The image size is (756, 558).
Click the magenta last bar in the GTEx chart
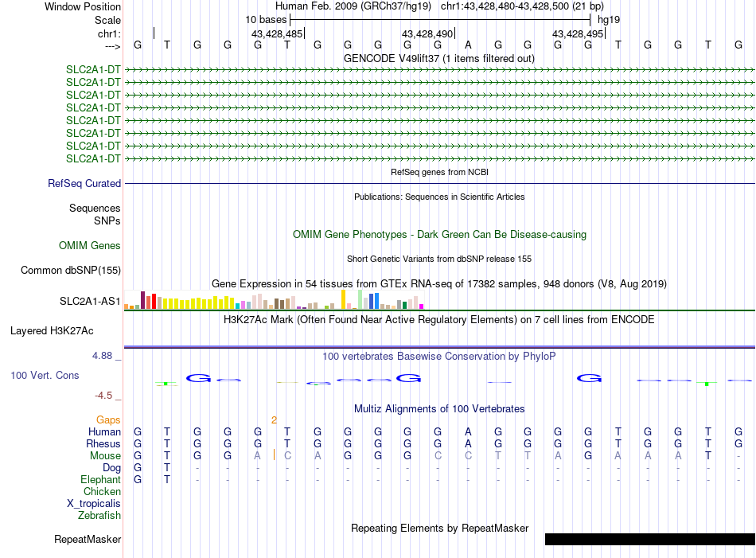coord(422,306)
